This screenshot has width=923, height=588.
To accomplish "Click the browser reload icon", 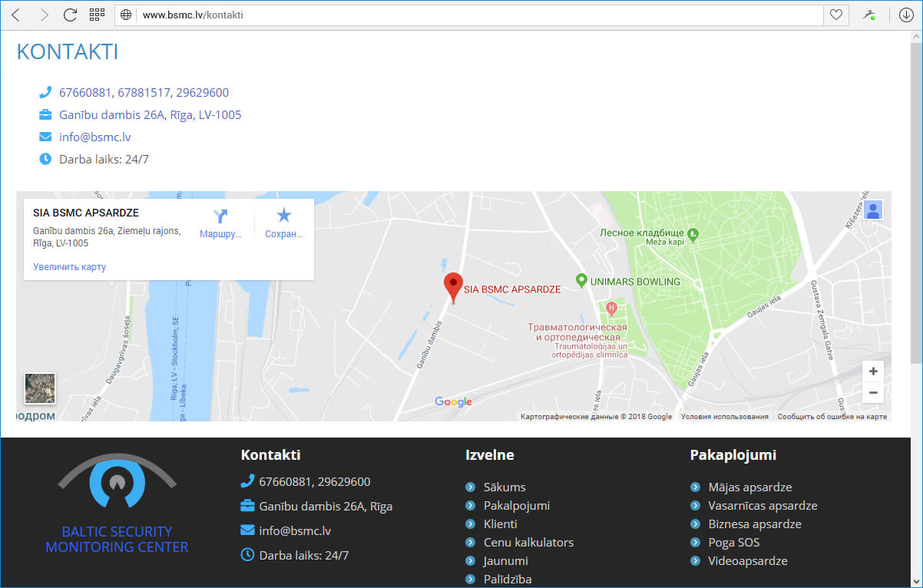I will point(70,15).
